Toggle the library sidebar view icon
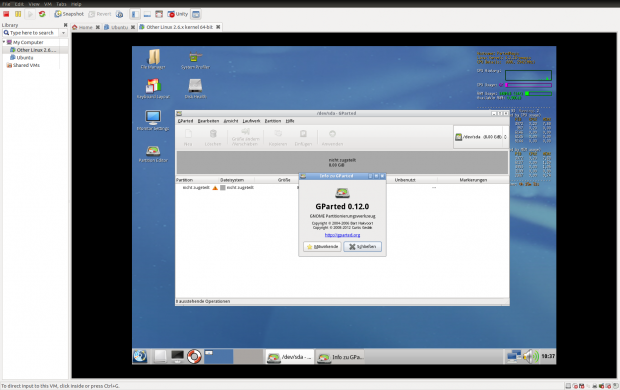The width and height of the screenshot is (620, 390). [x=135, y=14]
